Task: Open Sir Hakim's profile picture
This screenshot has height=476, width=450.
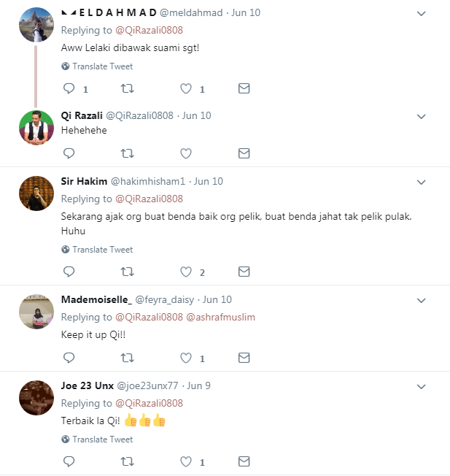Action: pyautogui.click(x=36, y=193)
